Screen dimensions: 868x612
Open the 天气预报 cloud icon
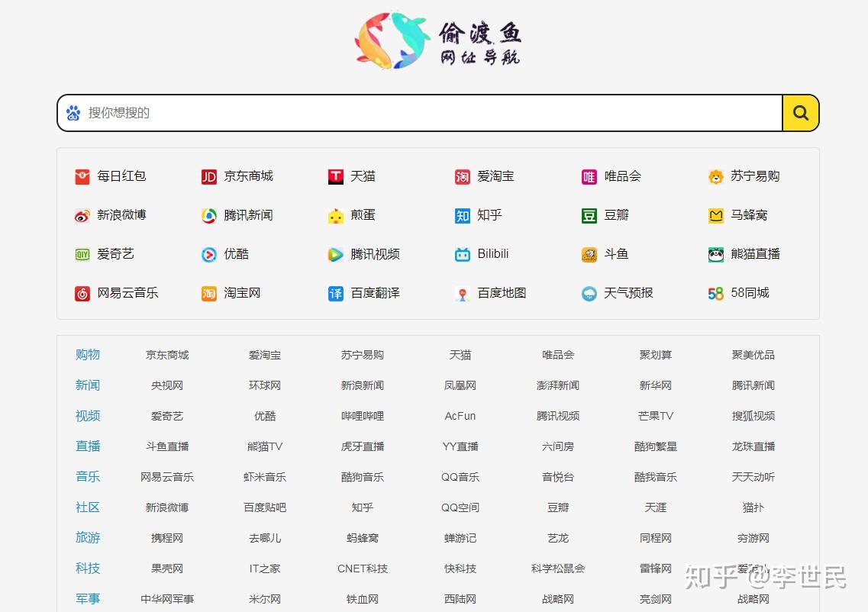(589, 293)
